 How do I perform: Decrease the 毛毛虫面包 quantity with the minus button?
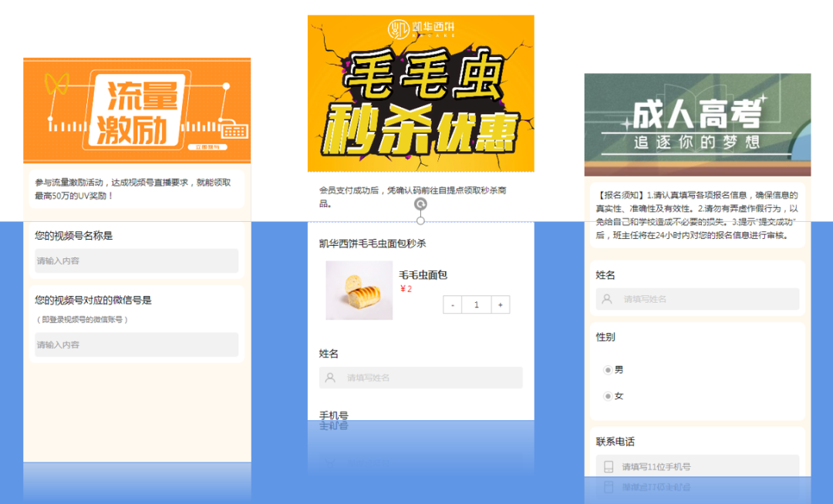pyautogui.click(x=451, y=304)
